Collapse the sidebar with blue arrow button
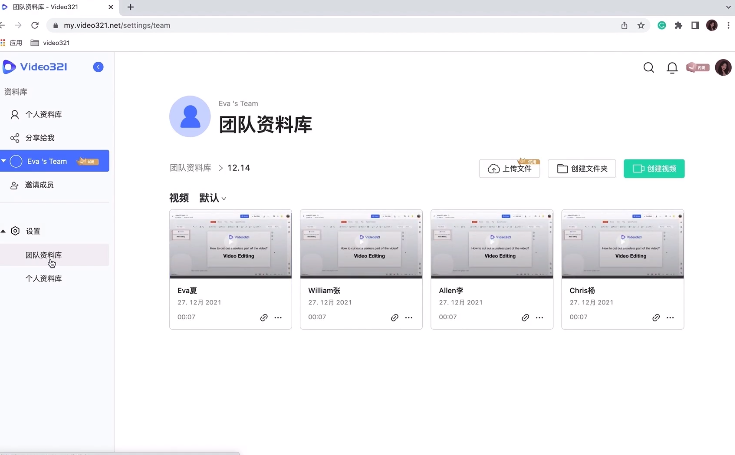Screen dimensions: 735x455 coord(98,67)
